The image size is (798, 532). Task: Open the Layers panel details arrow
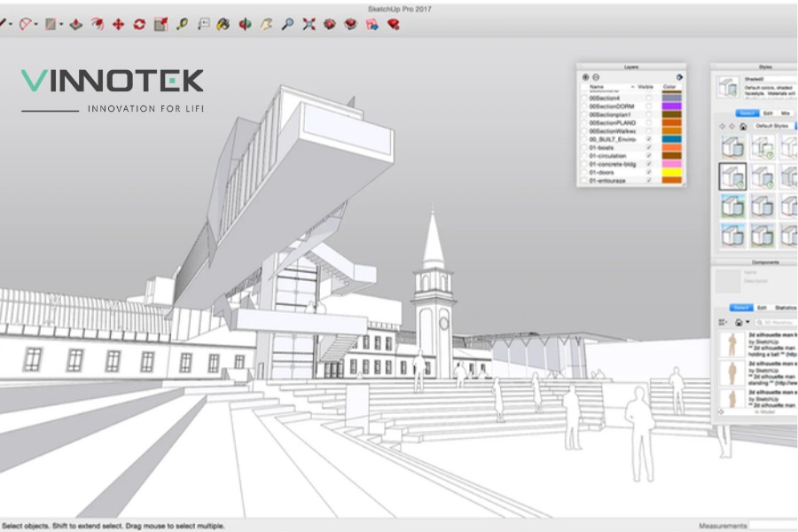coord(679,77)
